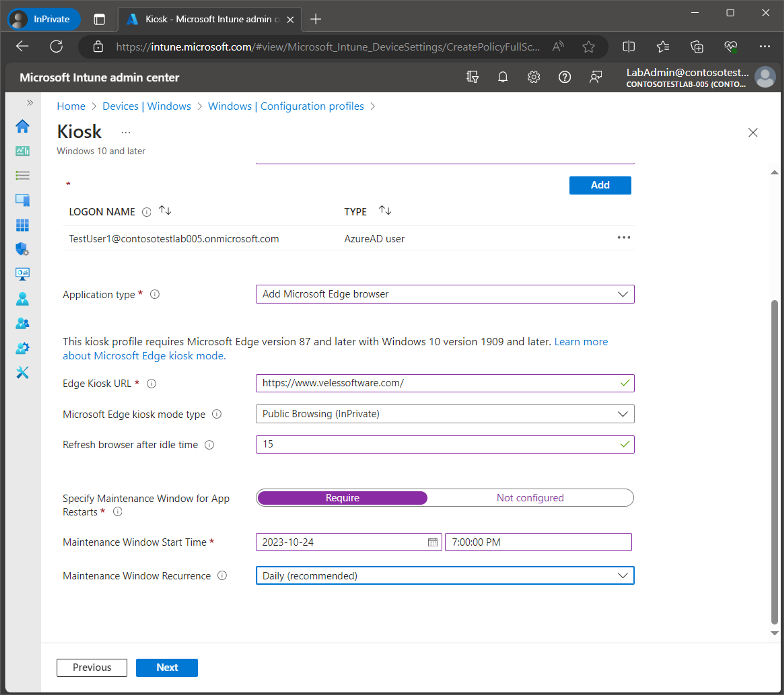Click Home breadcrumb link
Screen dimensions: 784x695
71,106
